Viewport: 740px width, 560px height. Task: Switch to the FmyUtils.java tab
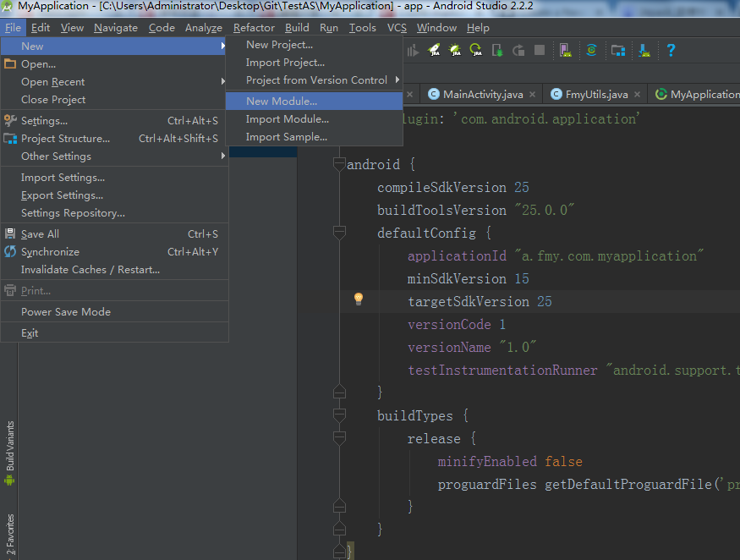pos(595,95)
